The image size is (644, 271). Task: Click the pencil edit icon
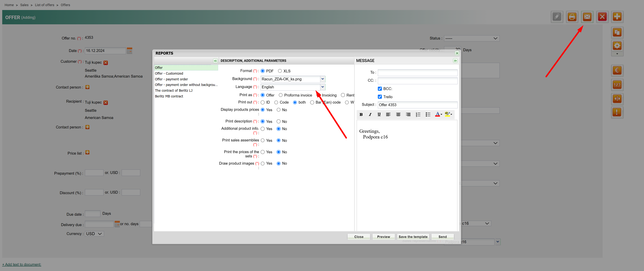pyautogui.click(x=557, y=17)
